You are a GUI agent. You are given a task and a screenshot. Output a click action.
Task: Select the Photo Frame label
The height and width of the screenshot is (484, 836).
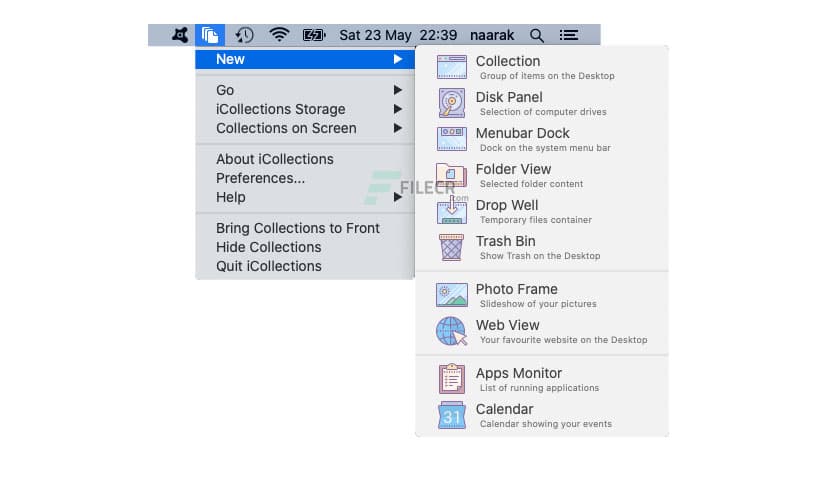[516, 289]
